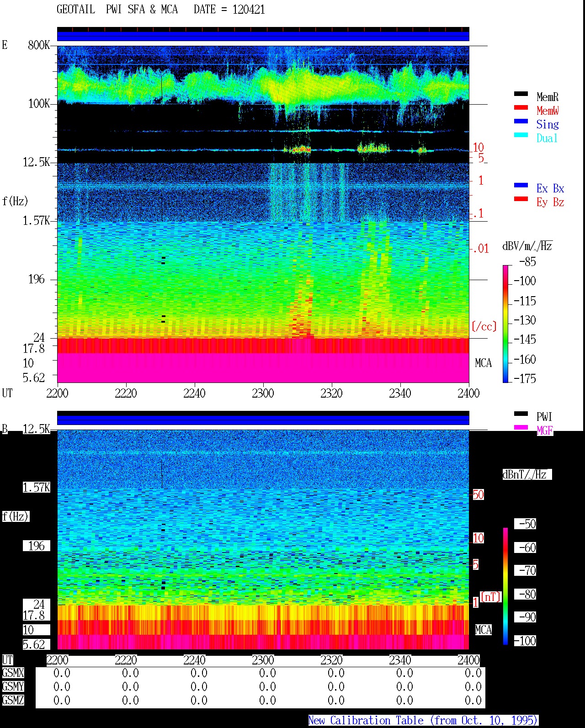Click the red [nT] unit label
Image resolution: width=585 pixels, height=728 pixels.
click(490, 597)
